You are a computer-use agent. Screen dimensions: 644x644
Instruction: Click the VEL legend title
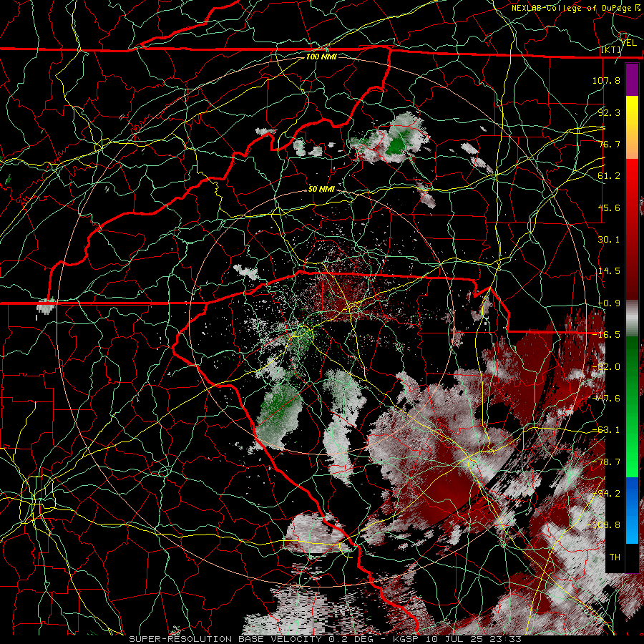tap(629, 43)
